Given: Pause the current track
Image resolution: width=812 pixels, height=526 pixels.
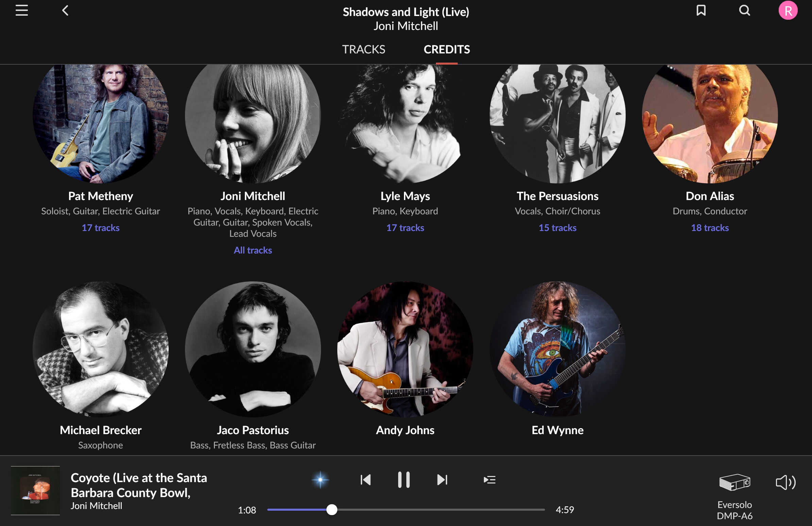Looking at the screenshot, I should [x=404, y=480].
